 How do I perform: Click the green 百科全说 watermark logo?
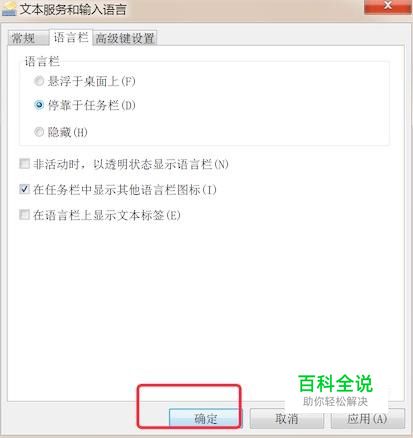335,384
